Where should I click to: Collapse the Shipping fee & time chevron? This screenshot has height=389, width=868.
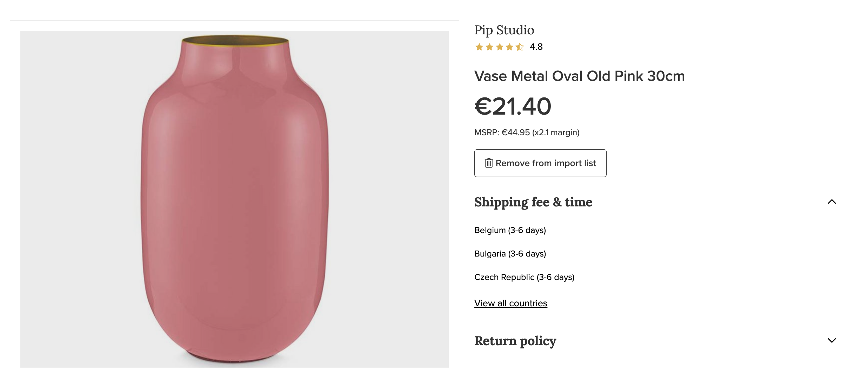coord(832,202)
